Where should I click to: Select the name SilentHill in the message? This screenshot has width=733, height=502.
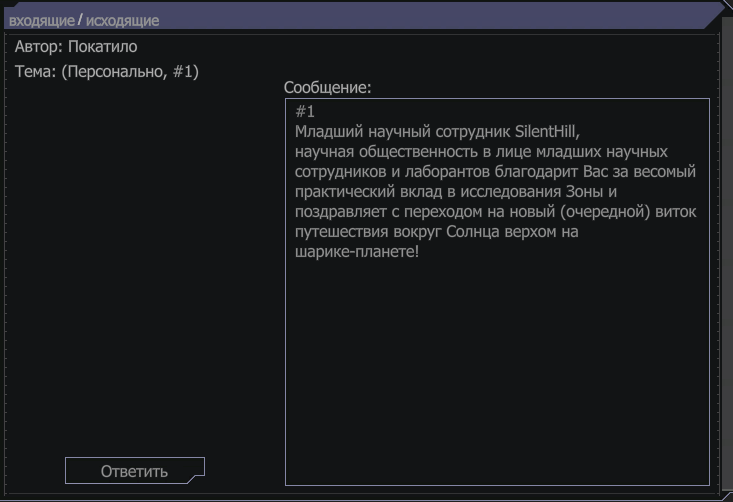[547, 132]
